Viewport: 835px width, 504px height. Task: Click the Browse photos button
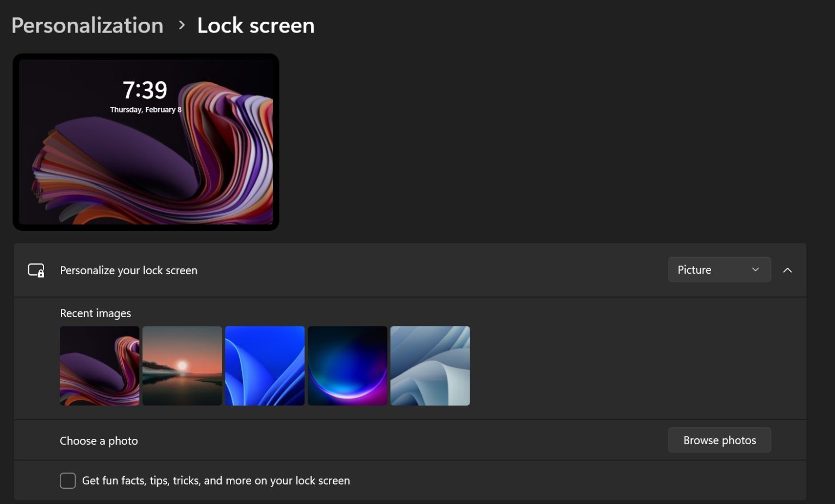tap(719, 440)
